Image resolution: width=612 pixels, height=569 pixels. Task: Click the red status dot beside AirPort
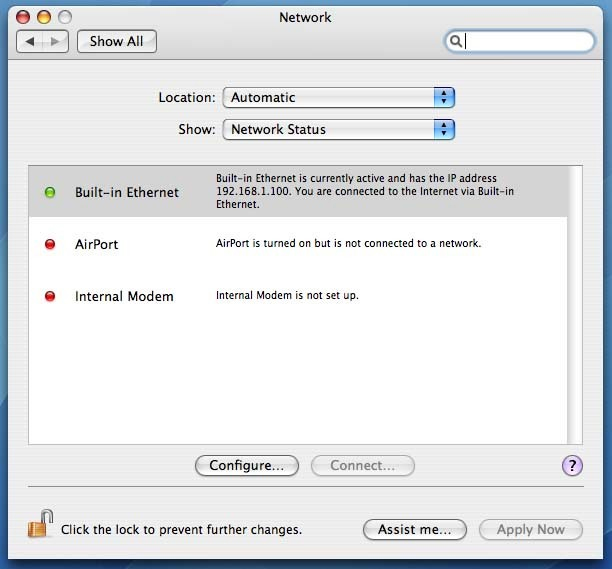tap(50, 244)
